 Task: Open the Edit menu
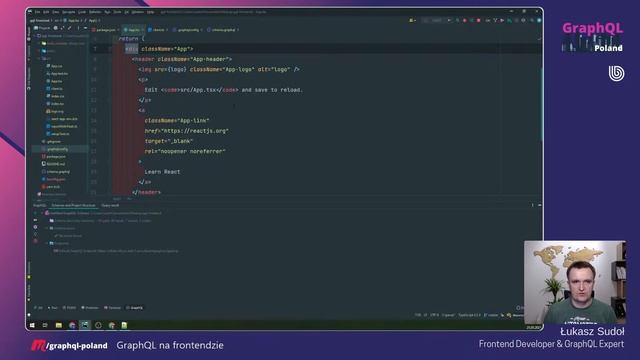pos(46,12)
